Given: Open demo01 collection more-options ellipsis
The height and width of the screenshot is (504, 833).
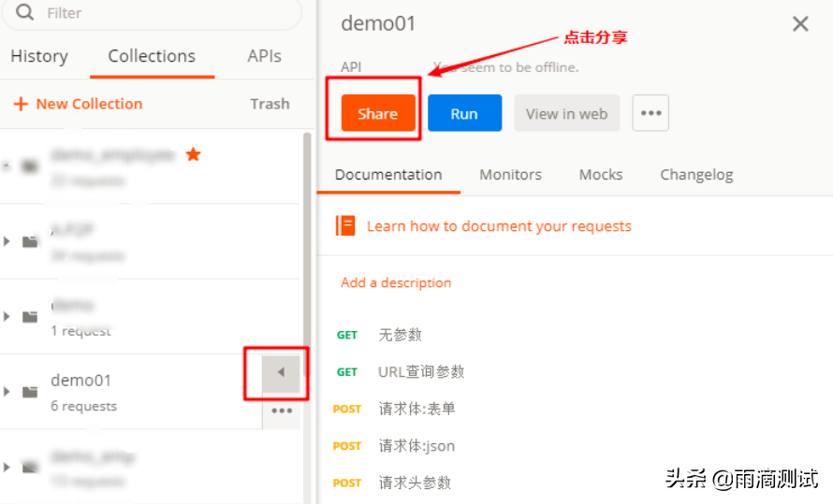Looking at the screenshot, I should (281, 410).
